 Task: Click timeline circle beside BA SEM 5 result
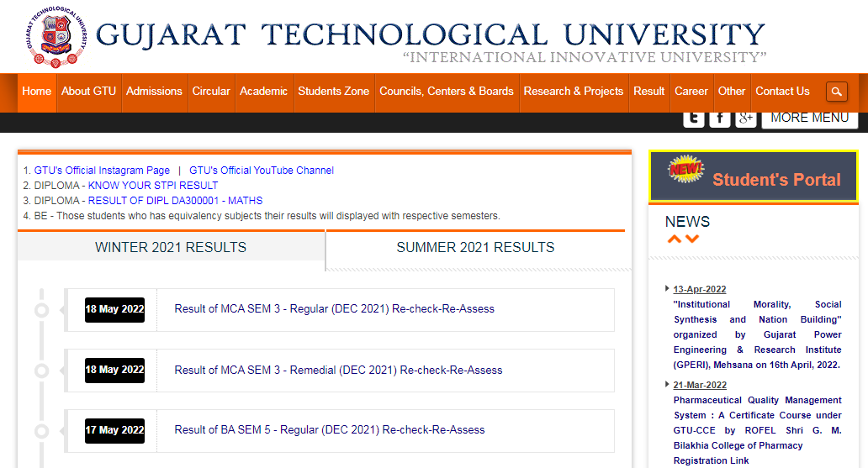[41, 431]
